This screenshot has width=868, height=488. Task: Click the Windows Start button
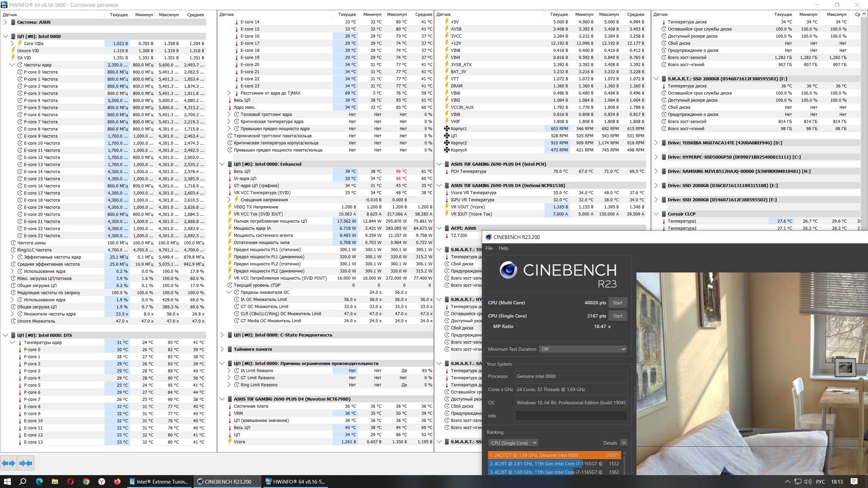click(x=7, y=482)
